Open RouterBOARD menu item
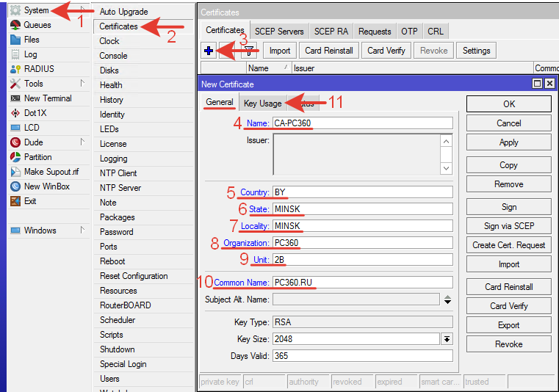Image resolution: width=559 pixels, height=392 pixels. (143, 305)
